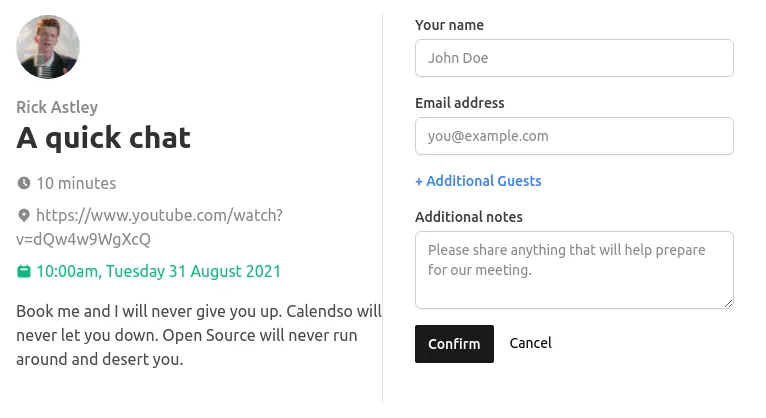Screen dimensions: 766x418
Task: Click the clock duration icon
Action: tap(24, 184)
